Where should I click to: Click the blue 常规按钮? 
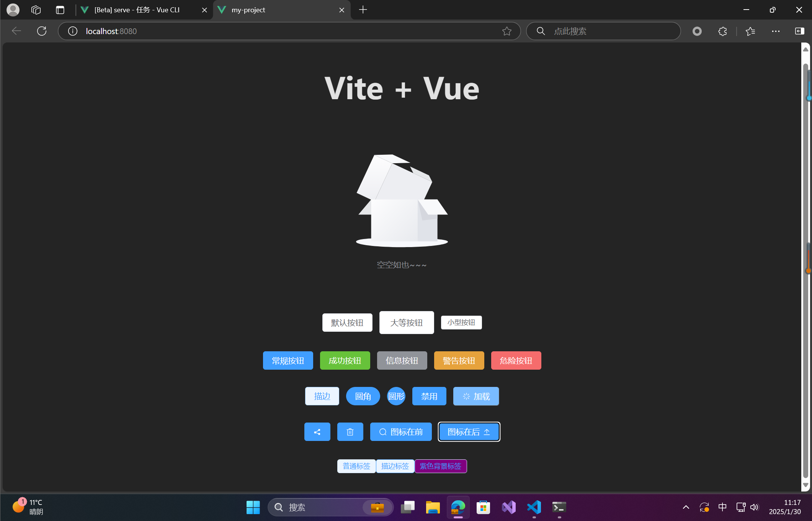(288, 360)
